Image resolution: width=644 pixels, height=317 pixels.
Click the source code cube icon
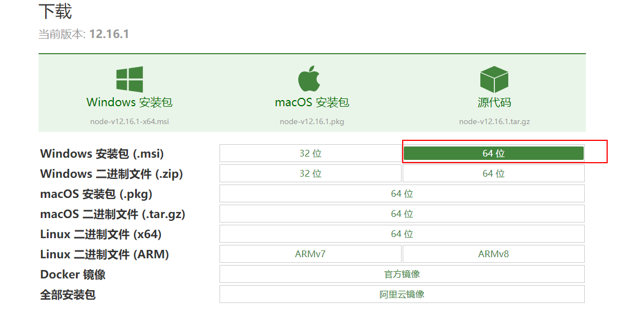(x=494, y=79)
